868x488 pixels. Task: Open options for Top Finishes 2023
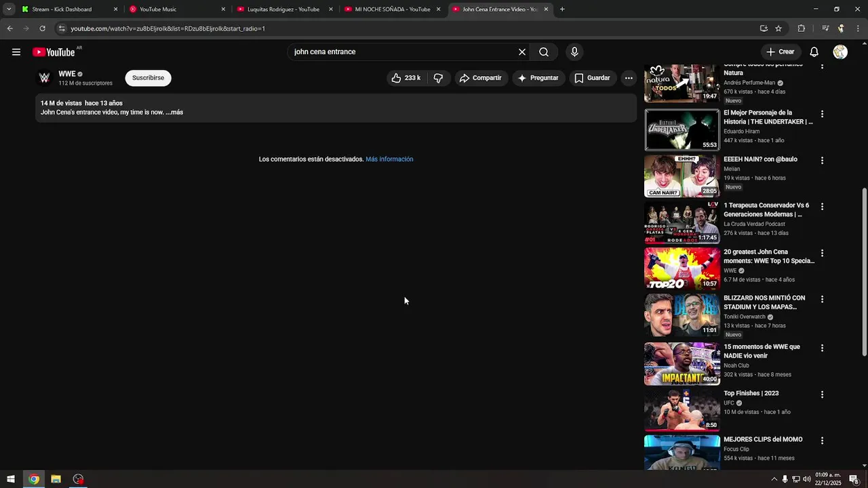click(x=822, y=394)
